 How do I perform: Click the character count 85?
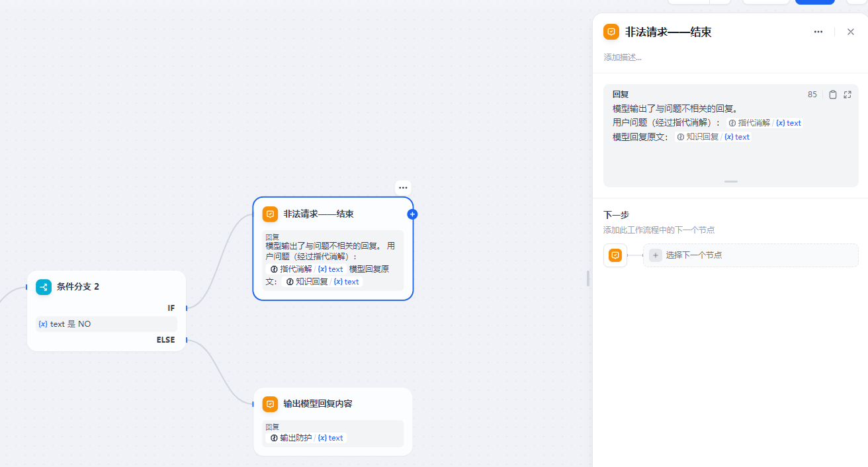pos(812,95)
